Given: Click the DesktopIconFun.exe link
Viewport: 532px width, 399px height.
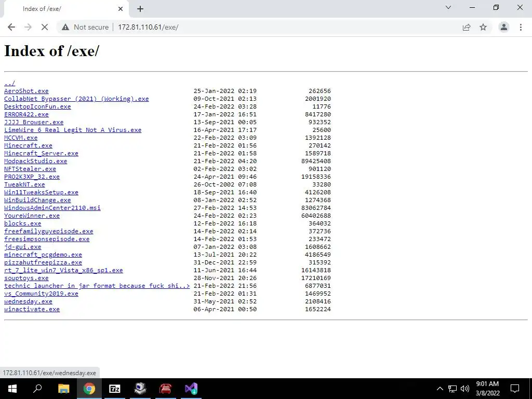Looking at the screenshot, I should [x=37, y=107].
